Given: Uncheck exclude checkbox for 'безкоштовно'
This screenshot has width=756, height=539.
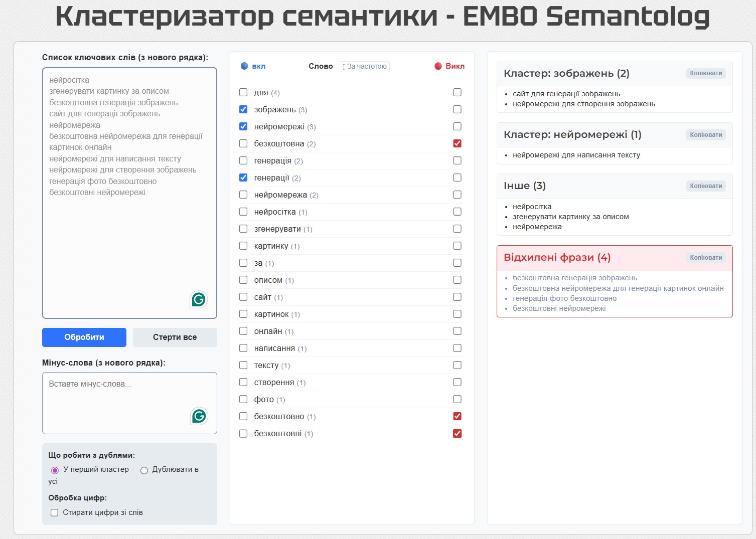Looking at the screenshot, I should 457,416.
